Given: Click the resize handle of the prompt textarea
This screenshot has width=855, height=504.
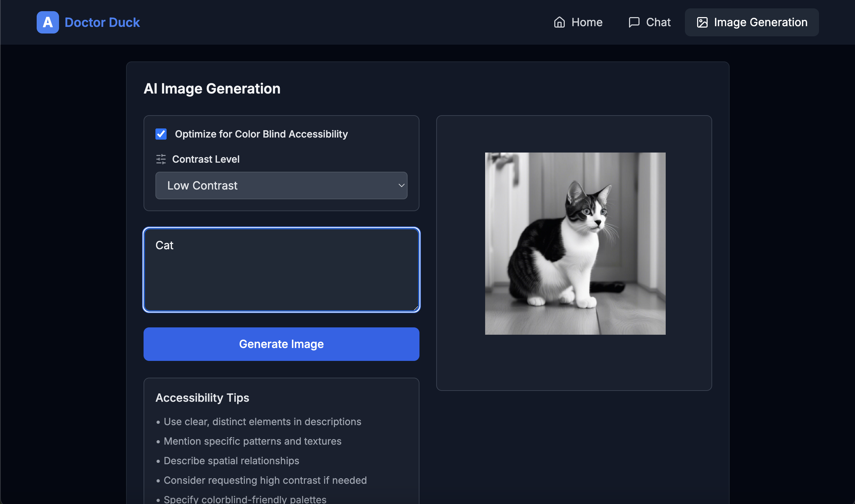Looking at the screenshot, I should pyautogui.click(x=415, y=308).
